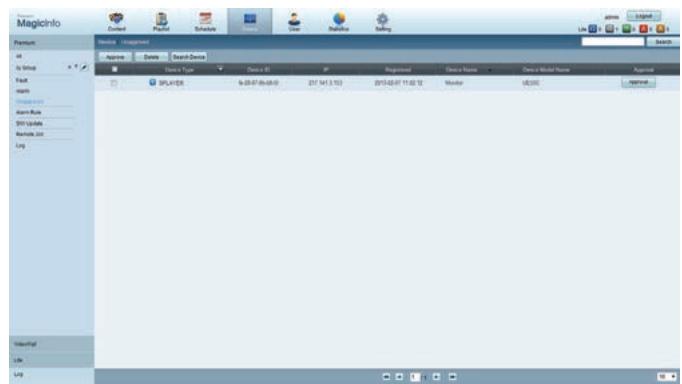Click the Approve toolbar button
The height and width of the screenshot is (384, 682).
pyautogui.click(x=115, y=57)
